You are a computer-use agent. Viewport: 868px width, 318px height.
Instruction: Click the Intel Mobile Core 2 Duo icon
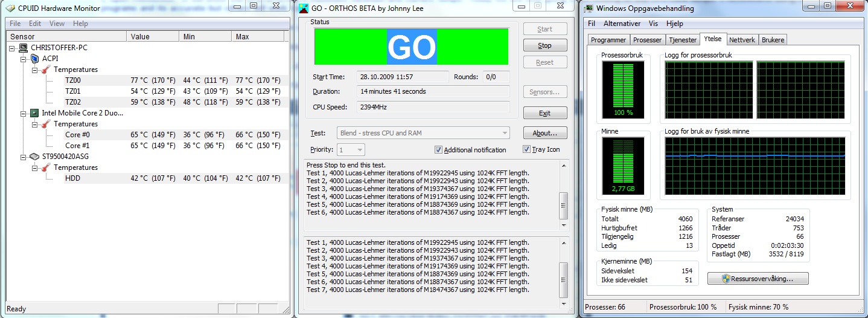[34, 113]
